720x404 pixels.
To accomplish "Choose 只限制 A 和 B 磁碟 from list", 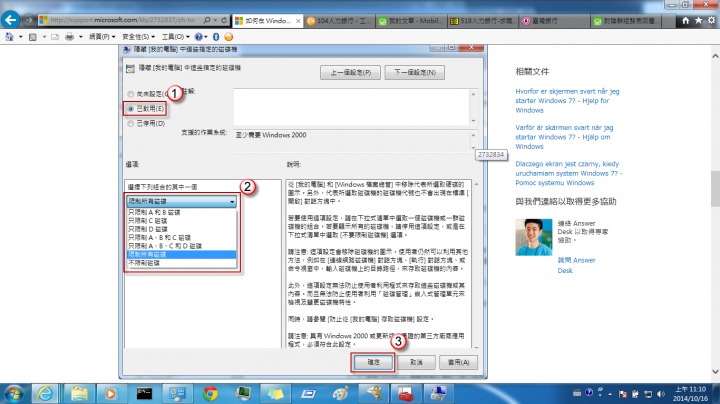I will point(181,213).
